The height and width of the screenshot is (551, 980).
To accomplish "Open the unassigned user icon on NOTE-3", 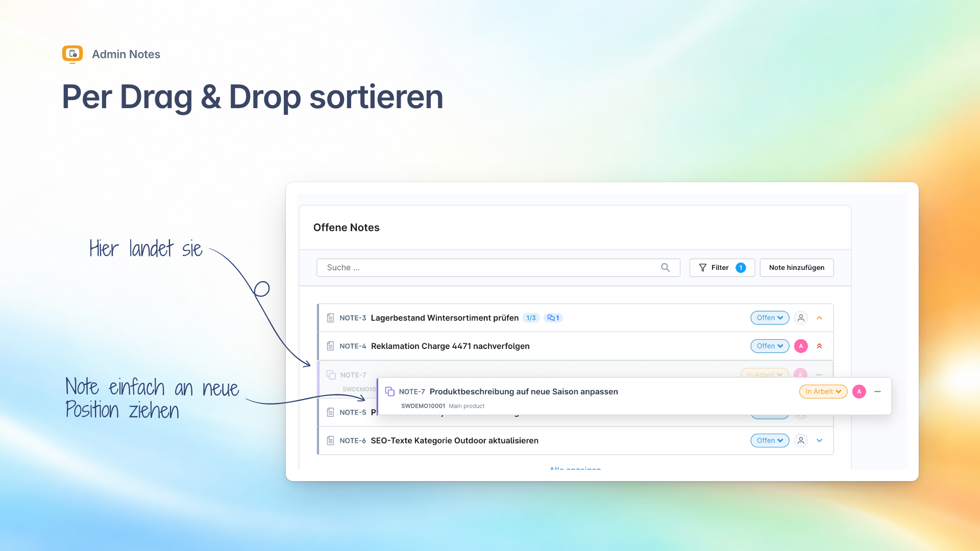I will [801, 318].
